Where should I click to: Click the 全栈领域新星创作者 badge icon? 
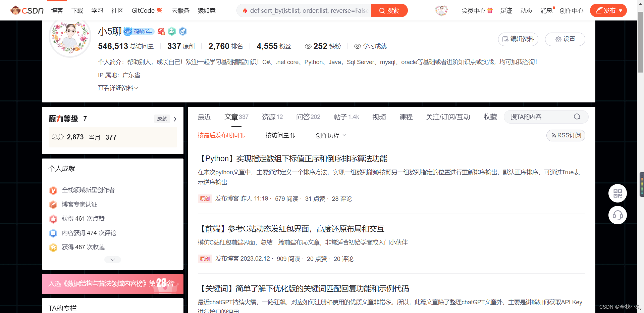[x=53, y=190]
